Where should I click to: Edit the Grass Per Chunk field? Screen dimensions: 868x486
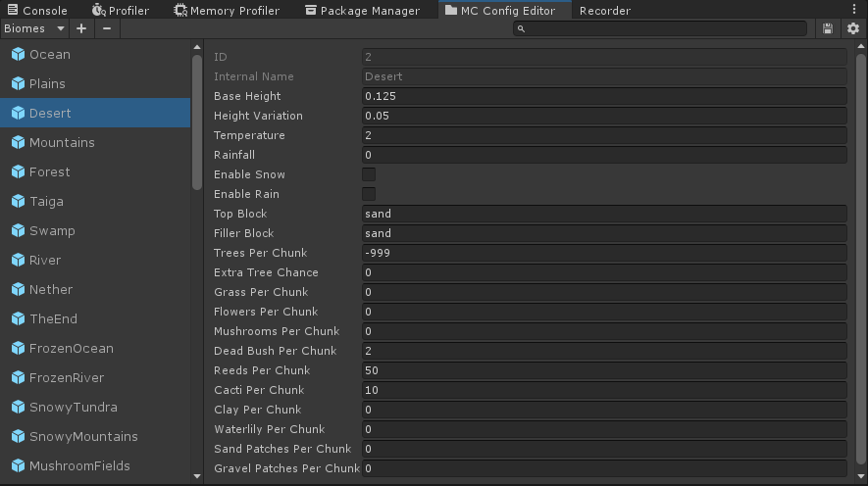coord(604,292)
